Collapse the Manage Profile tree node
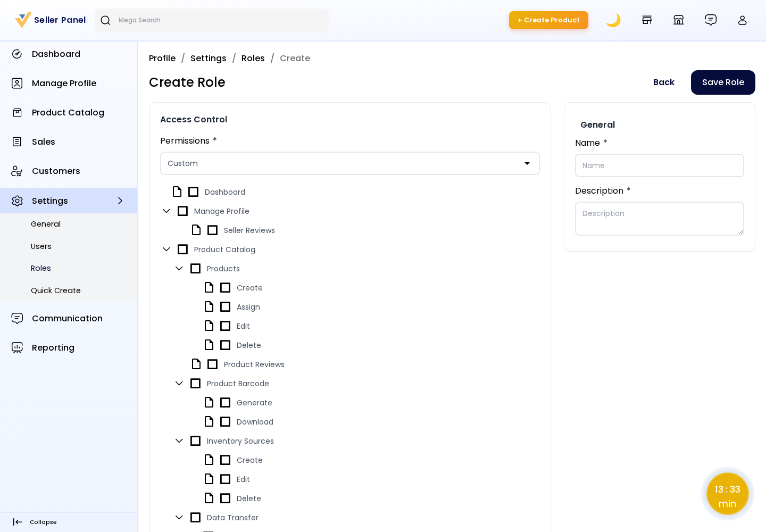Image resolution: width=766 pixels, height=532 pixels. point(166,211)
